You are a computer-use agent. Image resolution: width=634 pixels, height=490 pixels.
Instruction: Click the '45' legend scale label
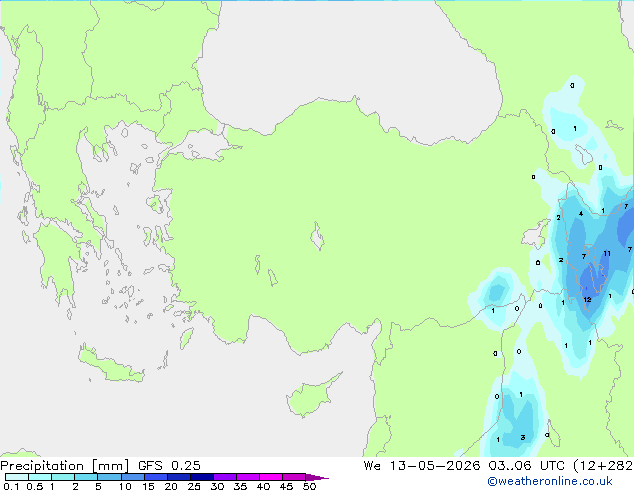click(286, 486)
